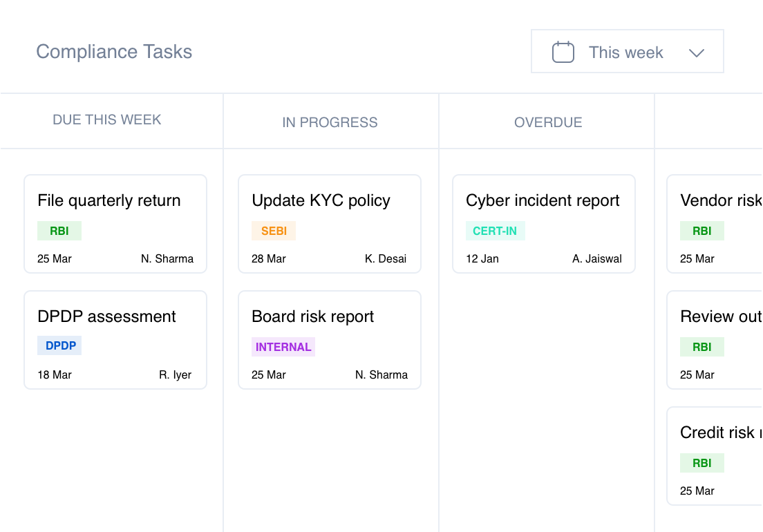Select the OVERDUE column header
This screenshot has width=763, height=532.
coord(548,122)
